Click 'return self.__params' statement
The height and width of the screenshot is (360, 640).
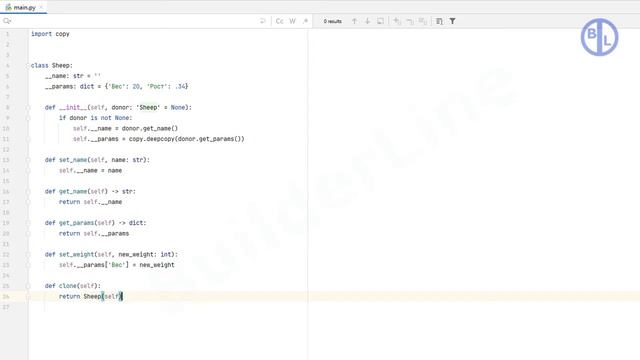(x=94, y=233)
